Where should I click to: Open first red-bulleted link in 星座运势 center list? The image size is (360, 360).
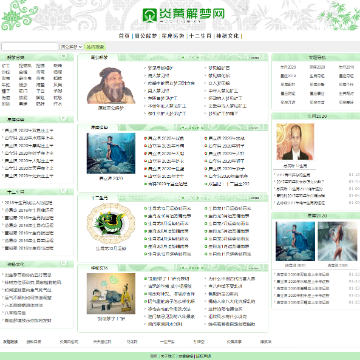166,138
